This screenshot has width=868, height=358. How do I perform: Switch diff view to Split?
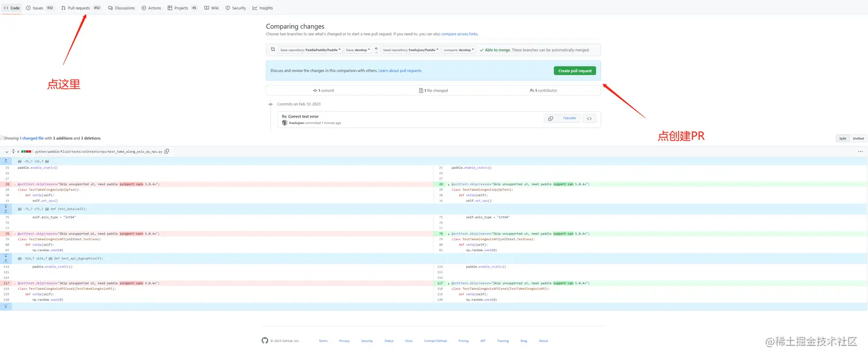point(843,138)
